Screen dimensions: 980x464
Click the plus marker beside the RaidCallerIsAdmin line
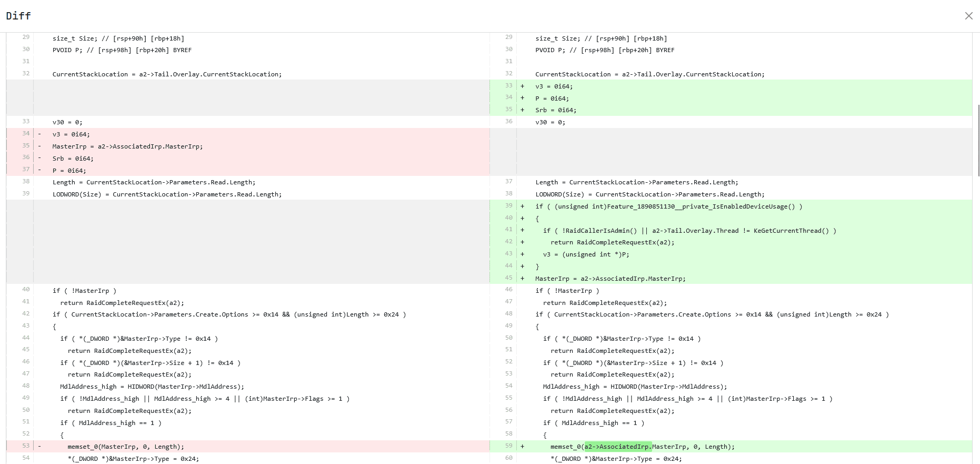(522, 230)
